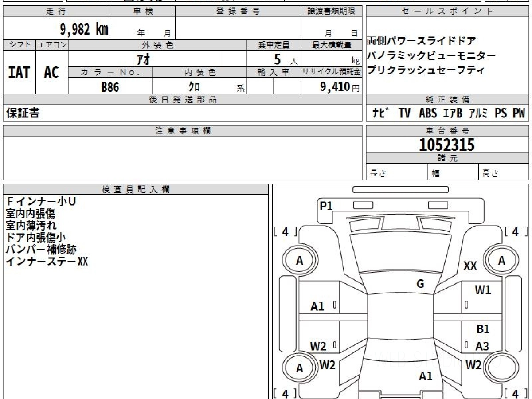This screenshot has height=399, width=532.
Task: Select the 保証書 entry
Action: point(23,113)
